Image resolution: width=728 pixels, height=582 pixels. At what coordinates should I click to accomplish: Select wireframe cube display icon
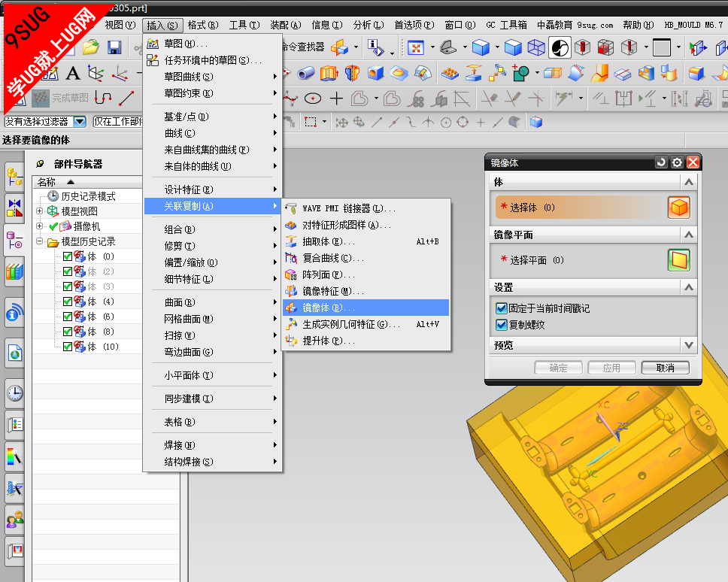[x=536, y=47]
